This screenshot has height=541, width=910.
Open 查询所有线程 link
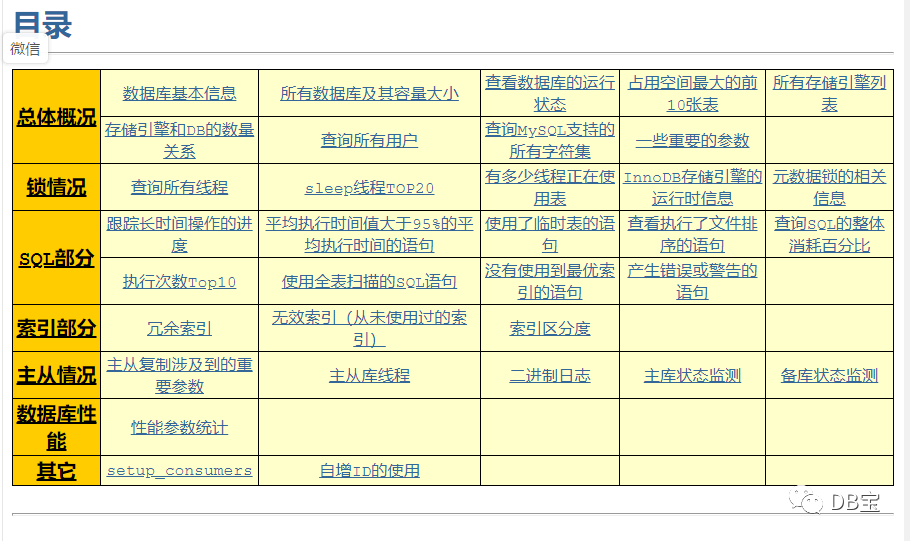(179, 187)
